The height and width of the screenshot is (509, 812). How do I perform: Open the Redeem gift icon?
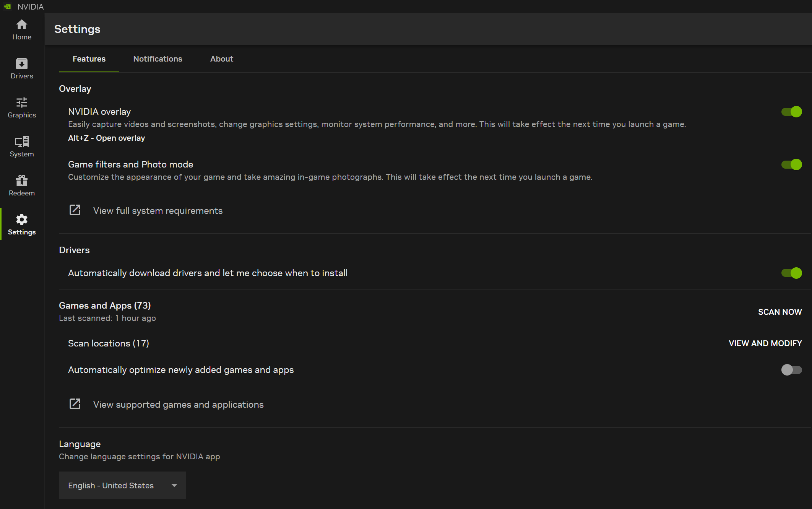click(x=22, y=181)
